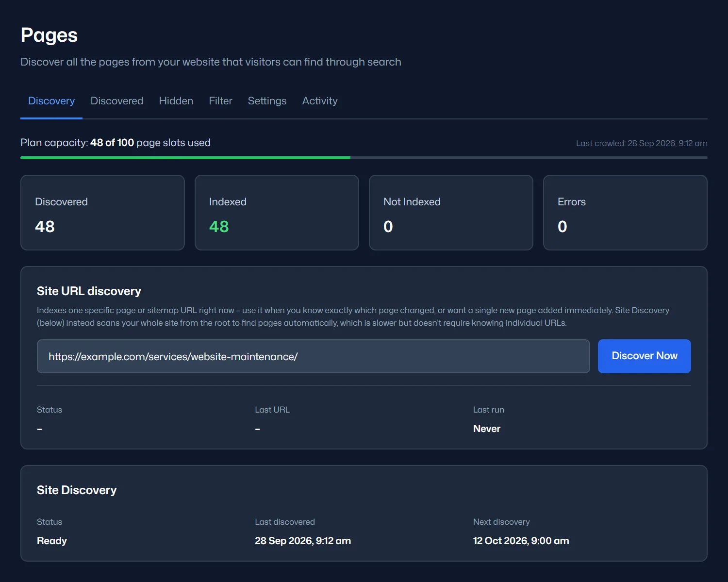Click the 'Next discovery' label
This screenshot has height=582, width=728.
coord(501,522)
